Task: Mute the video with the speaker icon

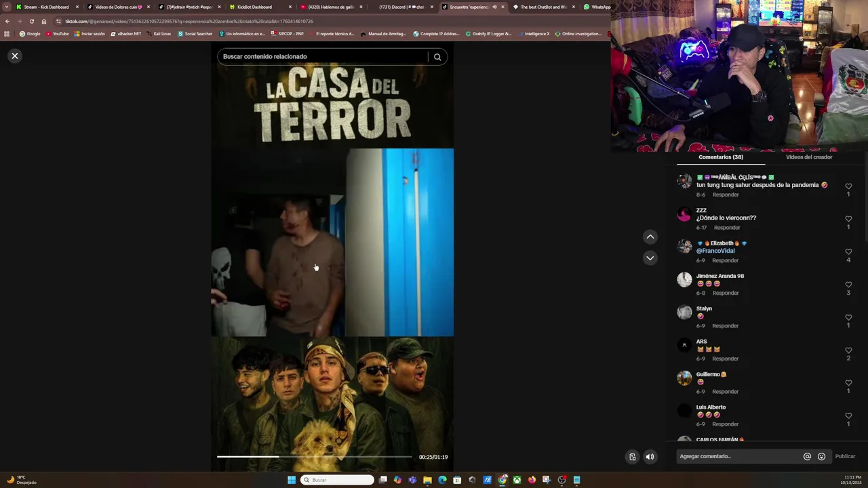Action: (x=650, y=456)
